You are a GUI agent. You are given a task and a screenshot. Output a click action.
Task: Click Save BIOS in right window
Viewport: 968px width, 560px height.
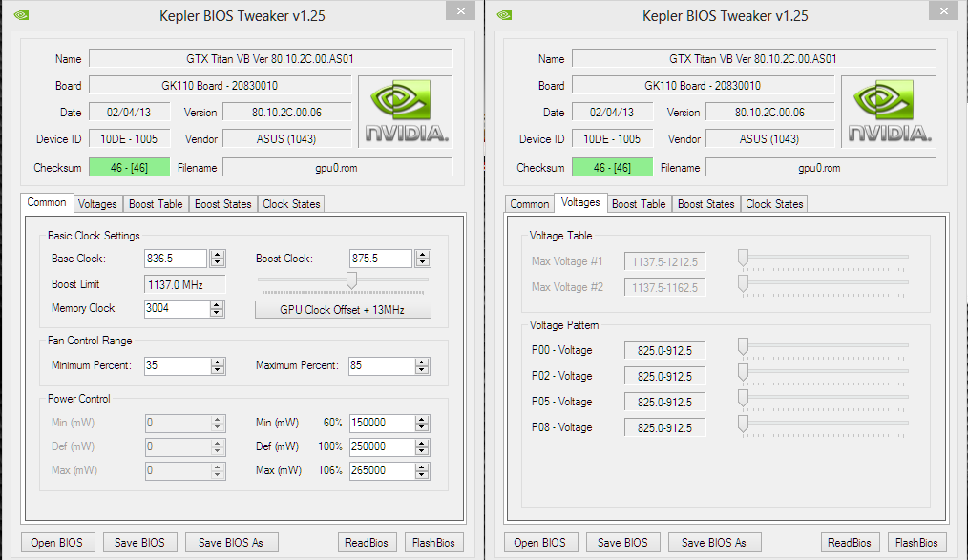tap(622, 543)
